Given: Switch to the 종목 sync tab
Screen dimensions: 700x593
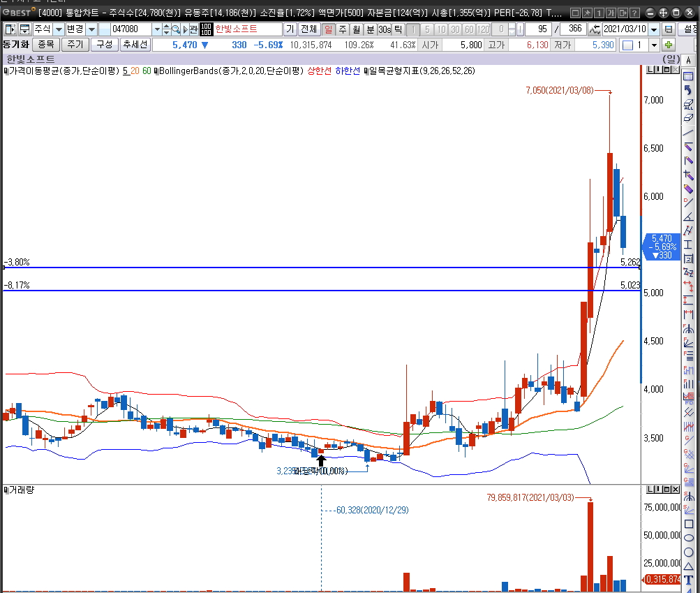Looking at the screenshot, I should coord(45,44).
